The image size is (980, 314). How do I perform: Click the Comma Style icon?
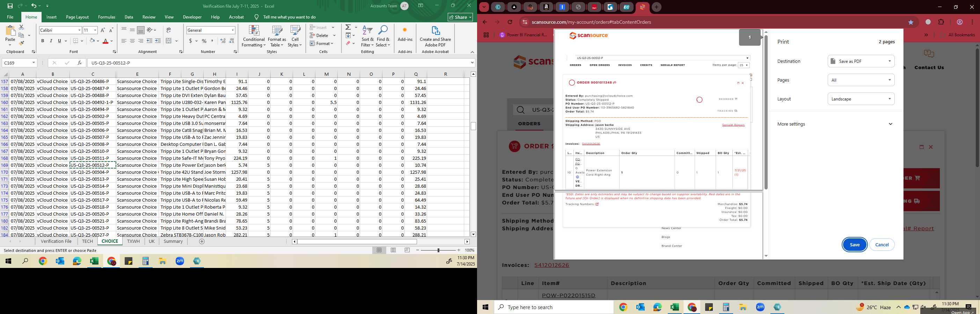[x=212, y=41]
